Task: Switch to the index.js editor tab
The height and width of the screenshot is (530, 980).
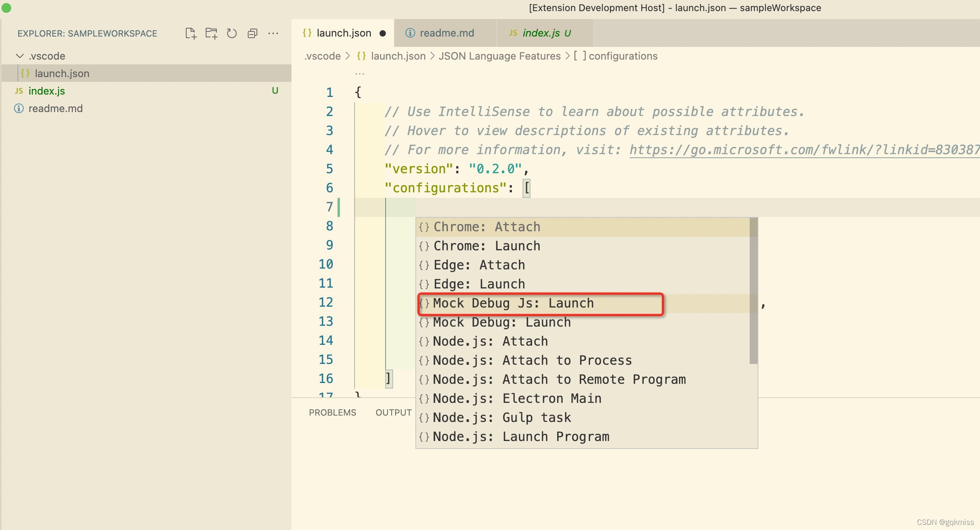Action: point(545,33)
